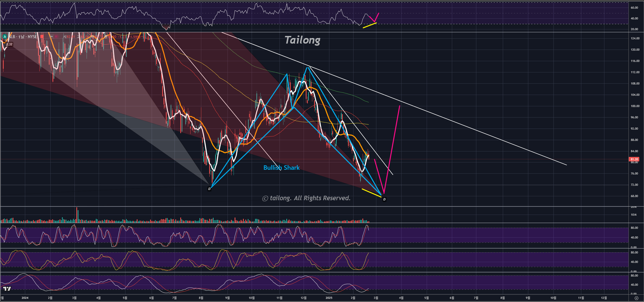This screenshot has width=644, height=302.
Task: Click the 2024 label on time axis
Action: click(25, 298)
